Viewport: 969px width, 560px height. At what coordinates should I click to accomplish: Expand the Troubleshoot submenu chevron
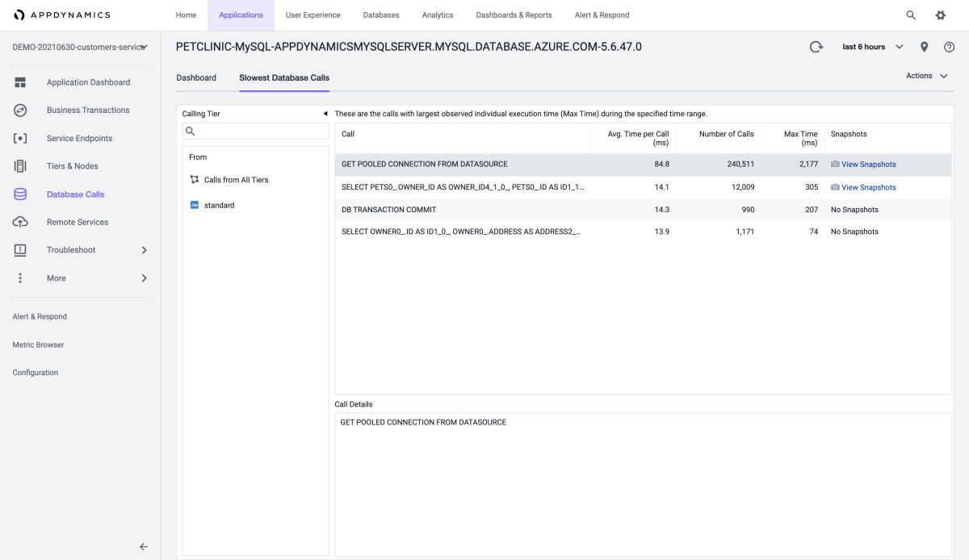(x=145, y=250)
